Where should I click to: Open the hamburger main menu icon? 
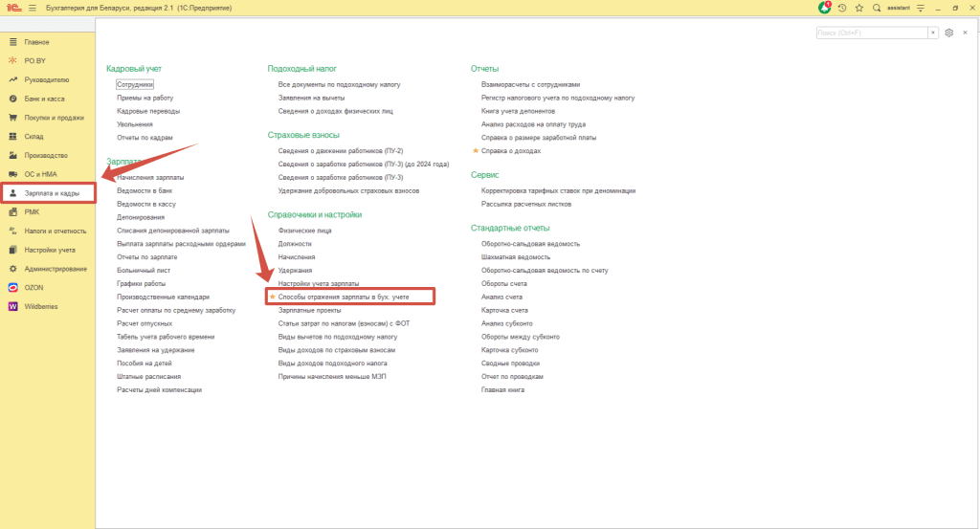tap(33, 8)
